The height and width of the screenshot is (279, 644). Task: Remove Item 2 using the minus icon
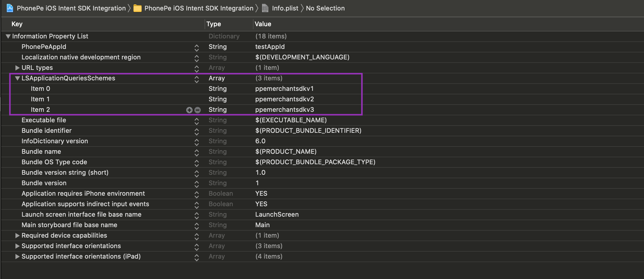point(198,110)
